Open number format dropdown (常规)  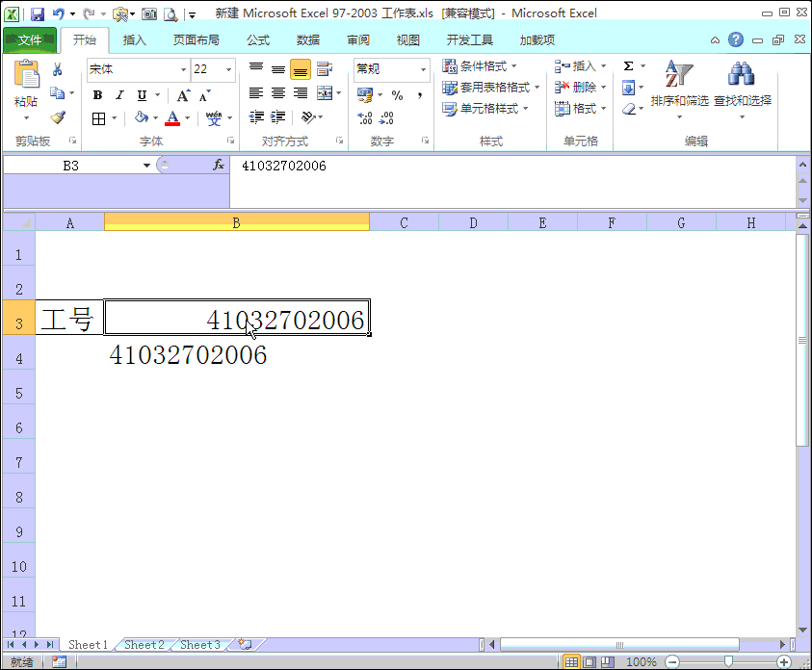point(423,69)
